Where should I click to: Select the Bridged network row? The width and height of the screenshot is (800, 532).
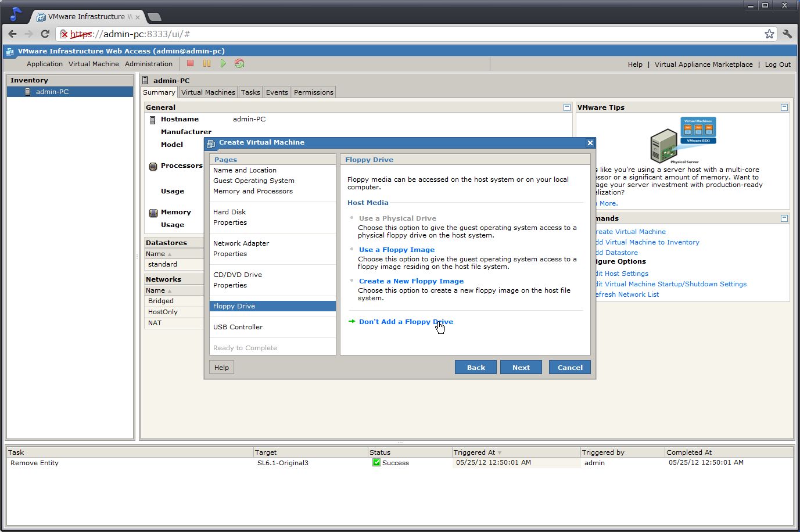(174, 301)
